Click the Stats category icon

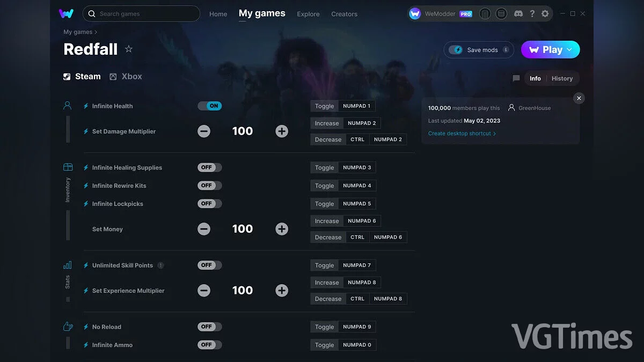point(68,265)
